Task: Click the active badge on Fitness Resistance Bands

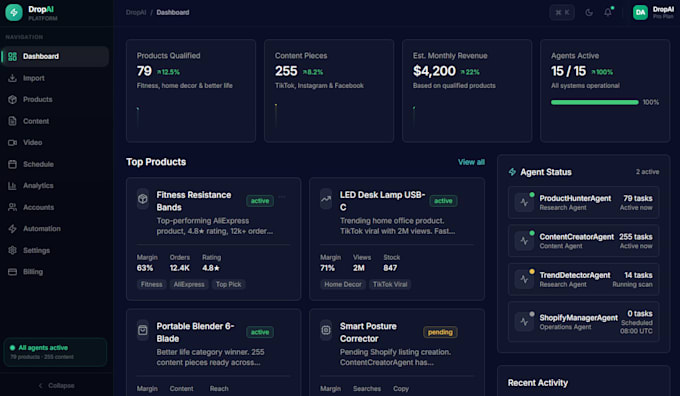Action: [260, 201]
